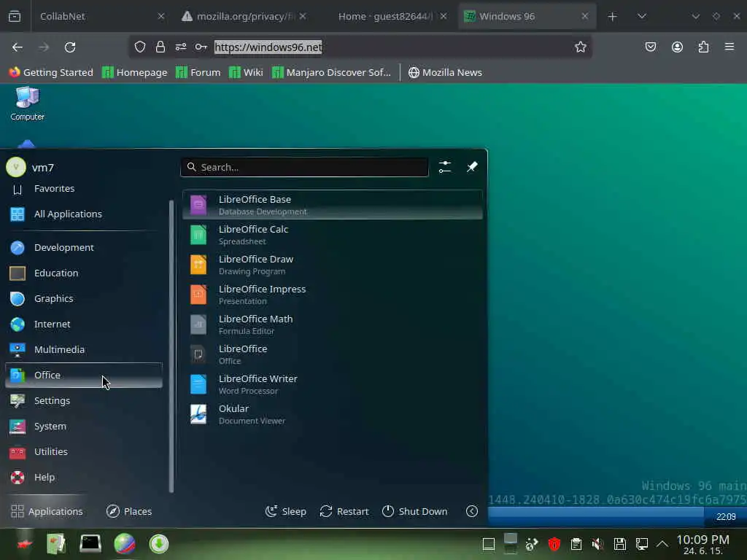Open the Computer desktop icon
The image size is (747, 560).
tap(27, 104)
